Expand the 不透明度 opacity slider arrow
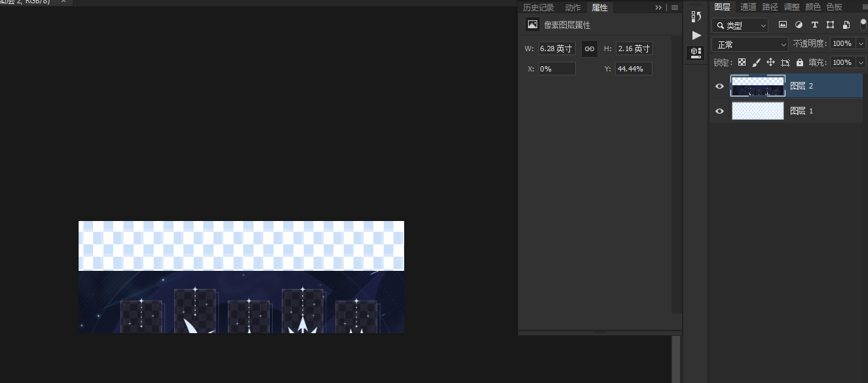The image size is (868, 383). [x=861, y=43]
